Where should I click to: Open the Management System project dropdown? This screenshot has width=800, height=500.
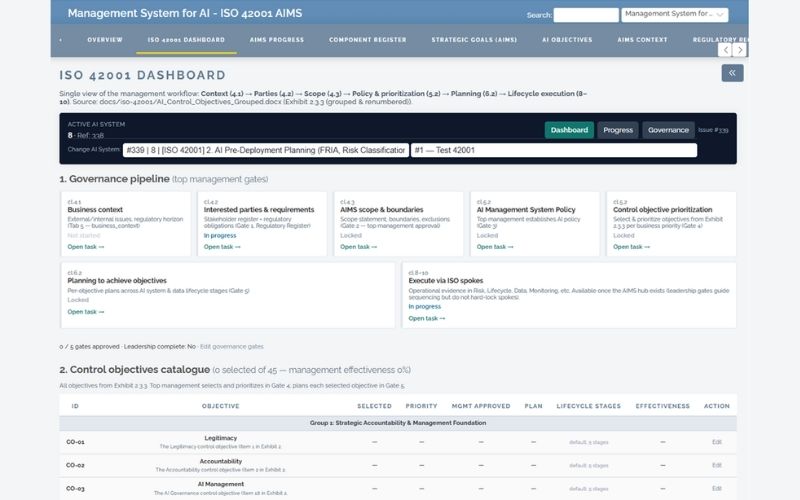(674, 14)
